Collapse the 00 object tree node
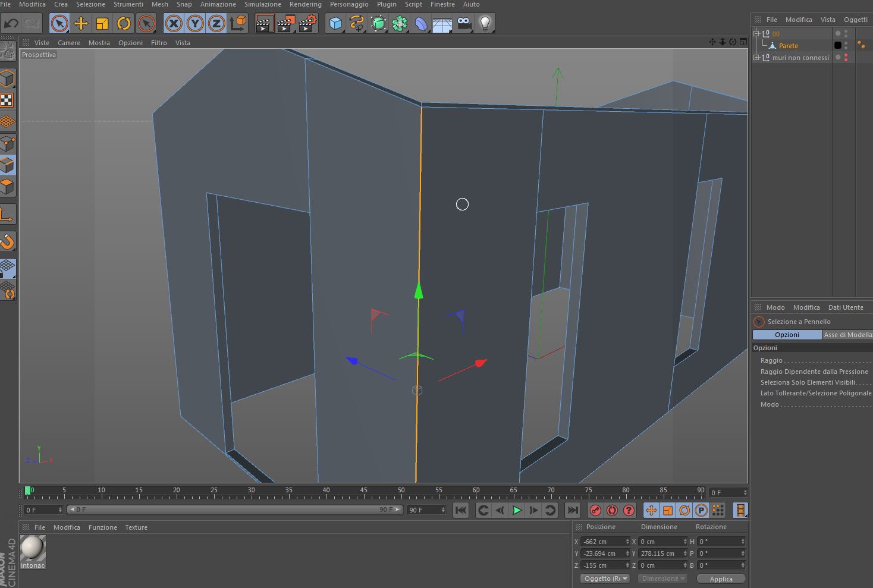 click(756, 34)
